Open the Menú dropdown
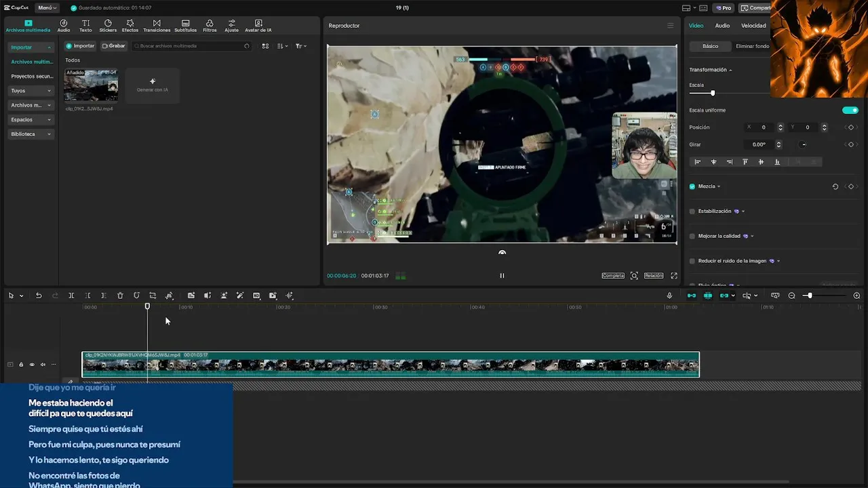 click(47, 8)
